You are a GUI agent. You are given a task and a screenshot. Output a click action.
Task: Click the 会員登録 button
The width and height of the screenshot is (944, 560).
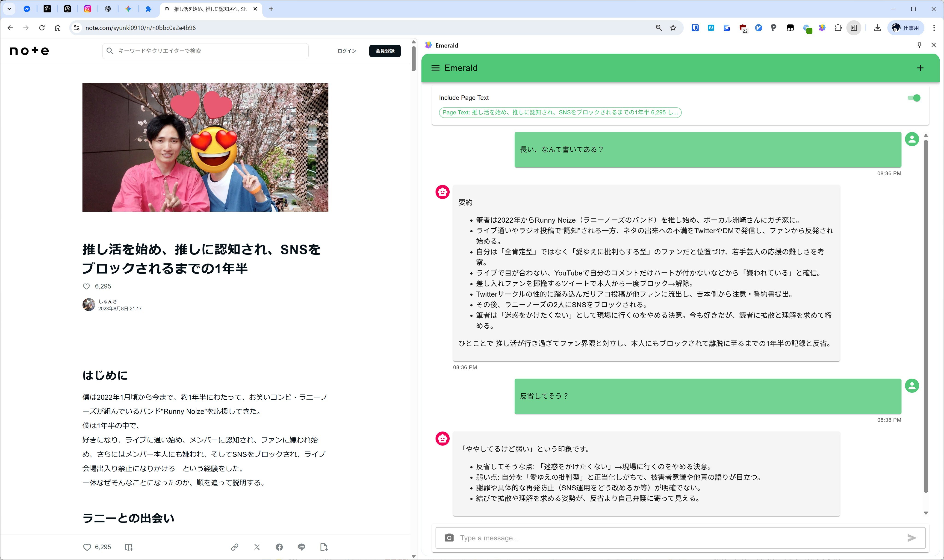(385, 50)
